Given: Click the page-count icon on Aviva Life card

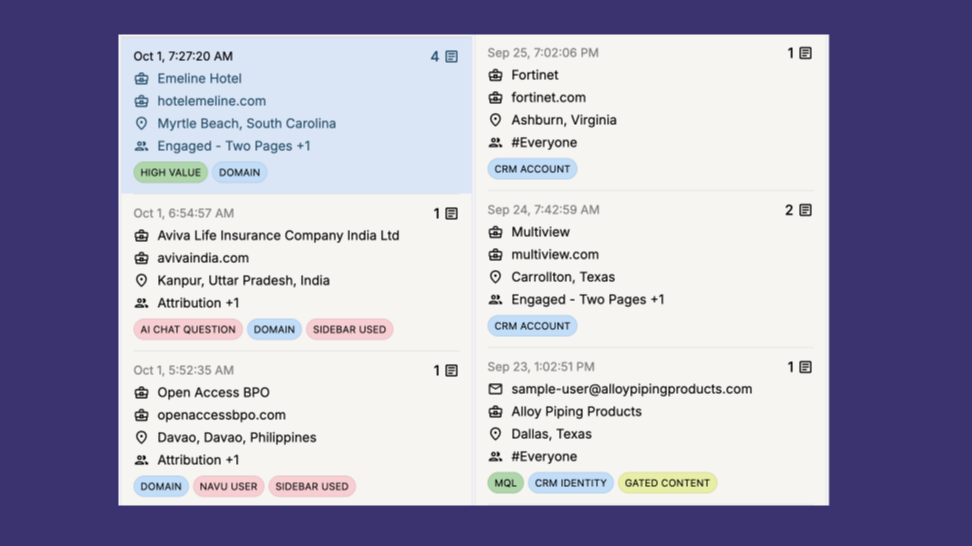Looking at the screenshot, I should tap(451, 214).
